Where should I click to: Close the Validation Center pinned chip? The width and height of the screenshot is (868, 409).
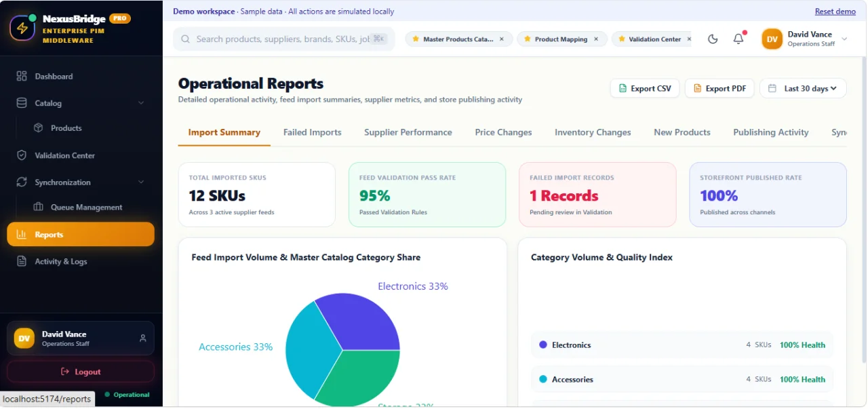(x=688, y=39)
